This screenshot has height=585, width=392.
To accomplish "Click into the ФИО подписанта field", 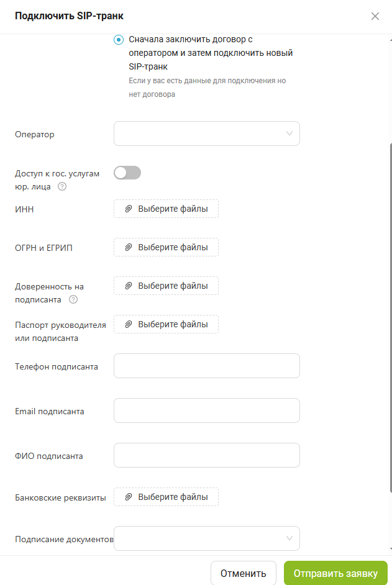I will (206, 455).
